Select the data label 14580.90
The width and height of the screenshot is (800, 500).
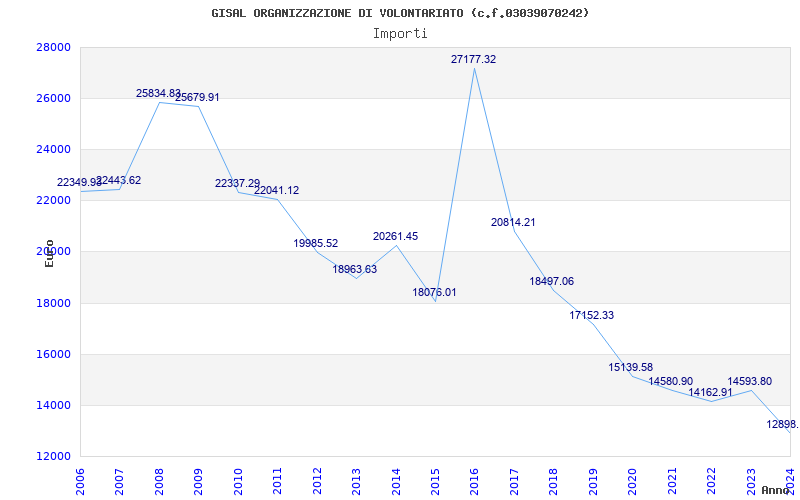coord(671,382)
